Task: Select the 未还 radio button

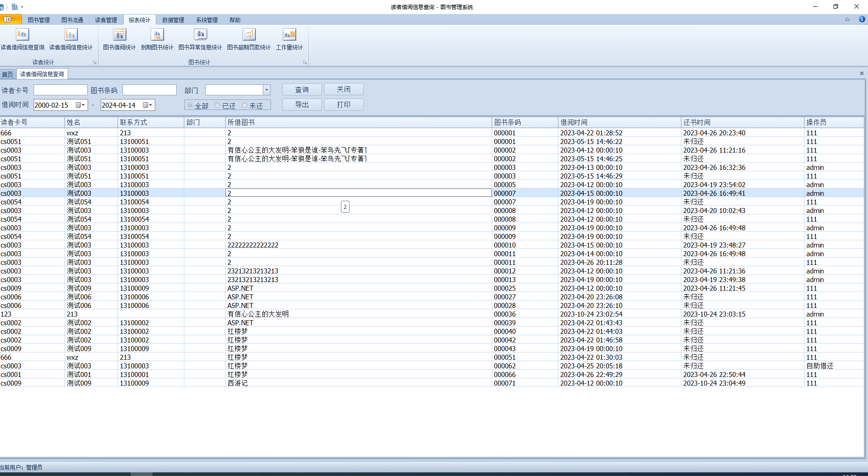Action: coord(245,105)
